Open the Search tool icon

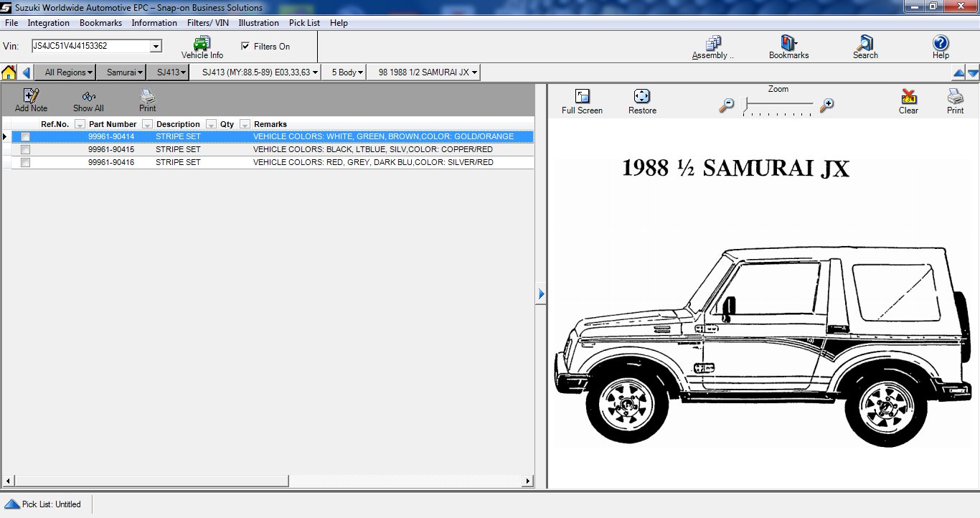click(865, 43)
